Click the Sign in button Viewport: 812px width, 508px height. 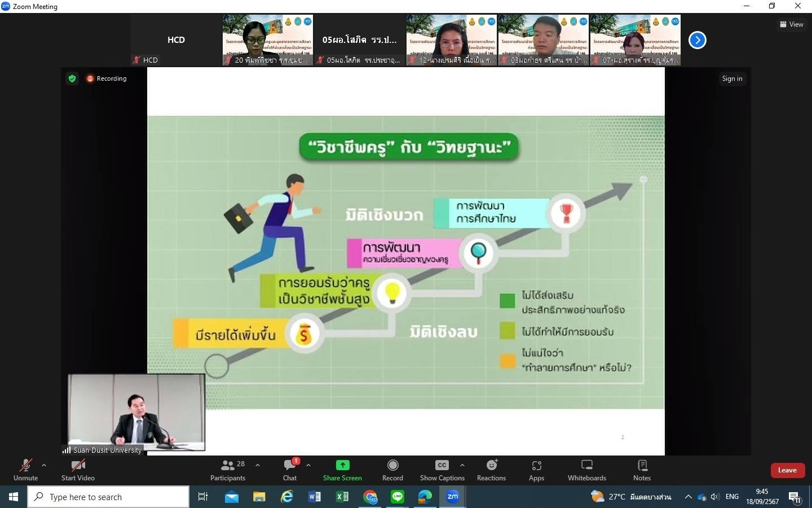732,78
